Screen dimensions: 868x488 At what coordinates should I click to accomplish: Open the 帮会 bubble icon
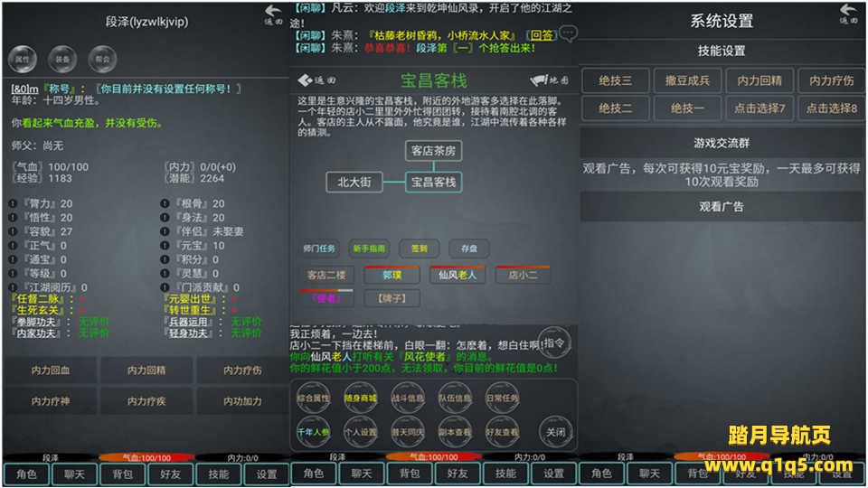tap(101, 58)
